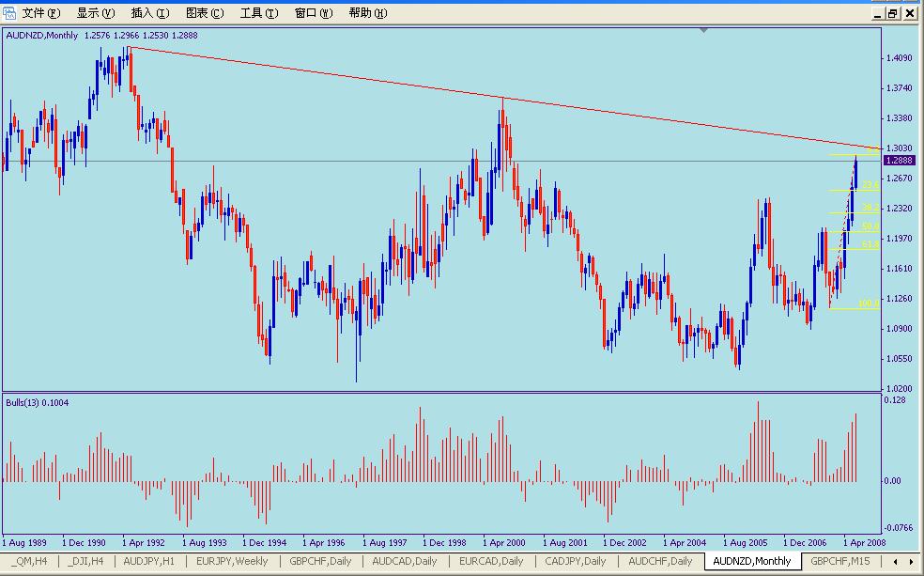Click the 1 Dec 2002 date label
Screen dimensions: 924x576
click(x=624, y=542)
